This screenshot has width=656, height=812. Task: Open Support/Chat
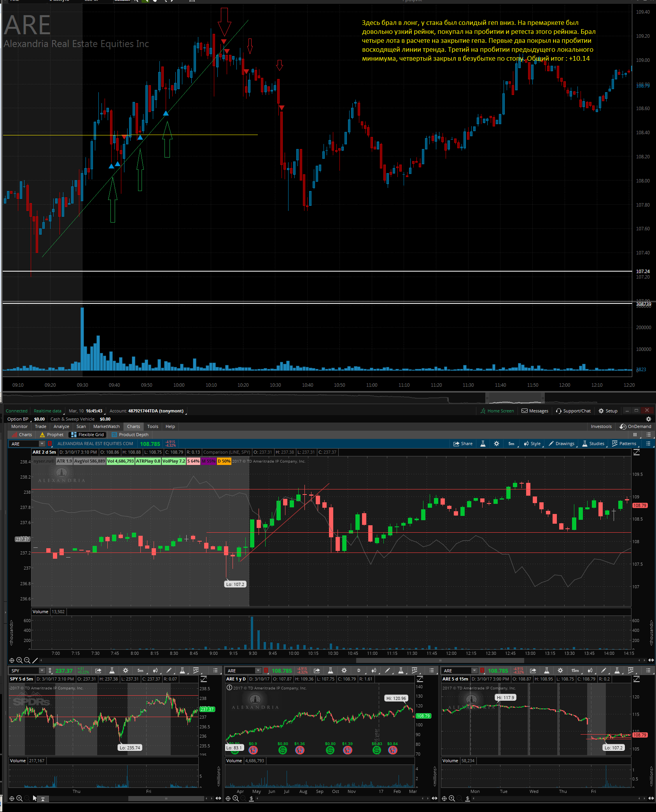click(x=573, y=411)
